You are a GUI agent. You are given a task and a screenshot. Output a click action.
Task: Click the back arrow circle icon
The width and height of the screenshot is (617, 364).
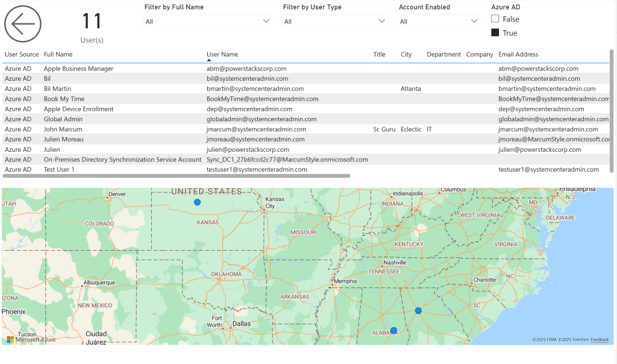[x=23, y=24]
